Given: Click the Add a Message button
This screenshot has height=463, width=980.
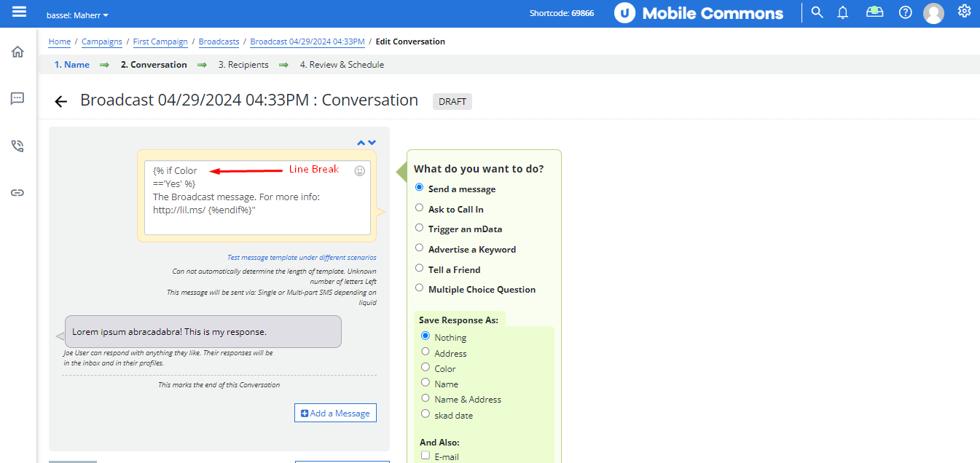Looking at the screenshot, I should 336,413.
